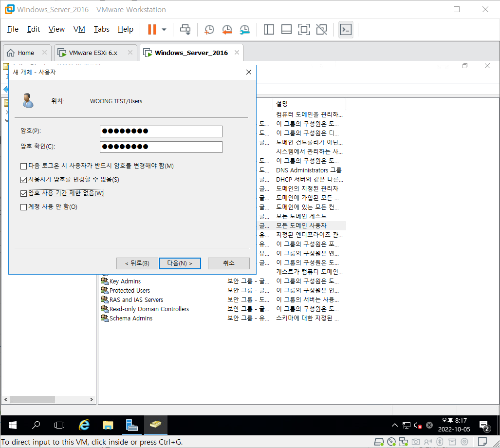
Task: Close the Windows_Server_2016 tab
Action: 237,52
